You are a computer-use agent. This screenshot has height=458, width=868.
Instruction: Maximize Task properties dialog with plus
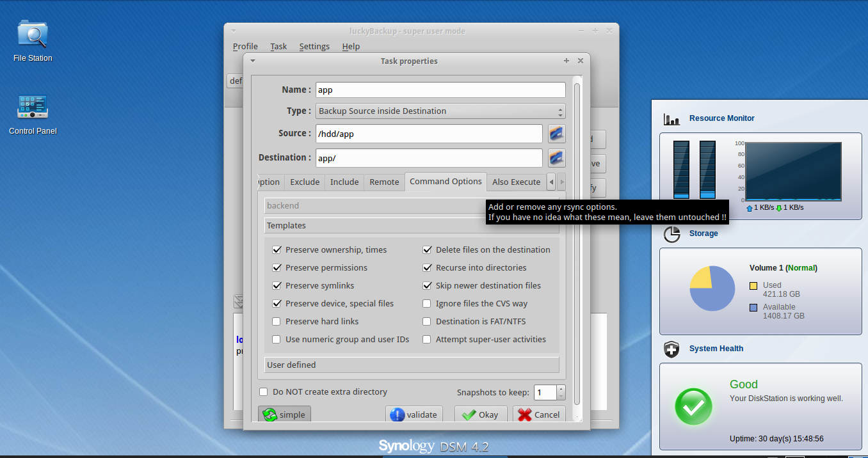[567, 61]
